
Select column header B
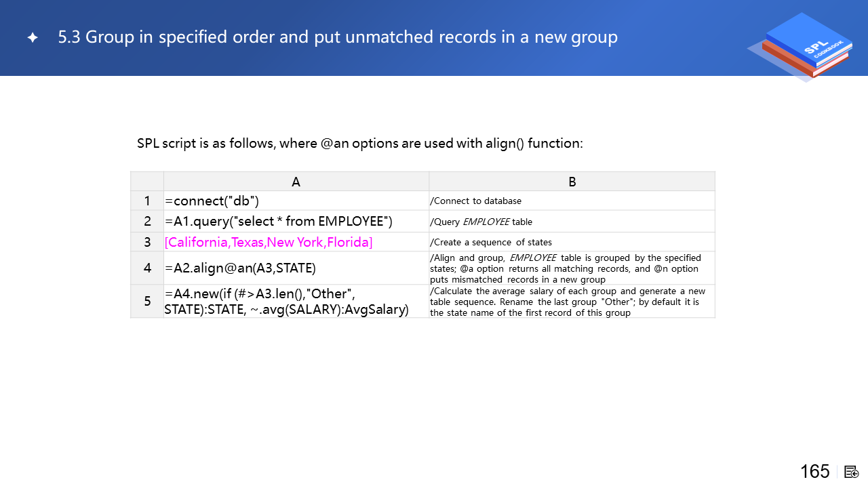[x=572, y=182]
